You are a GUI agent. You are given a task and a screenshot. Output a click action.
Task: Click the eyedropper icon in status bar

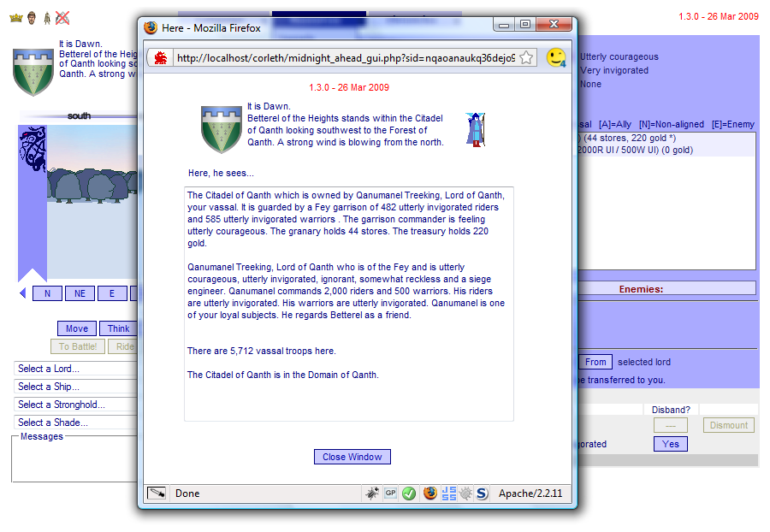pyautogui.click(x=157, y=494)
